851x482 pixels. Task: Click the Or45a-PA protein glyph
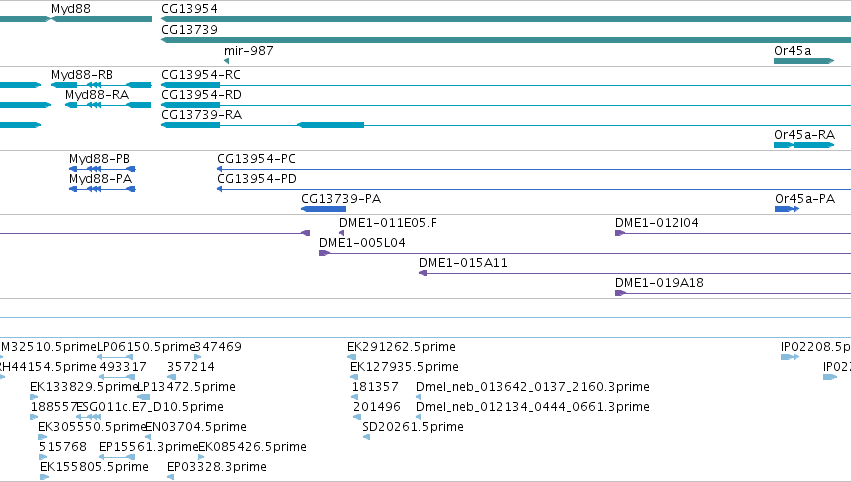point(787,209)
